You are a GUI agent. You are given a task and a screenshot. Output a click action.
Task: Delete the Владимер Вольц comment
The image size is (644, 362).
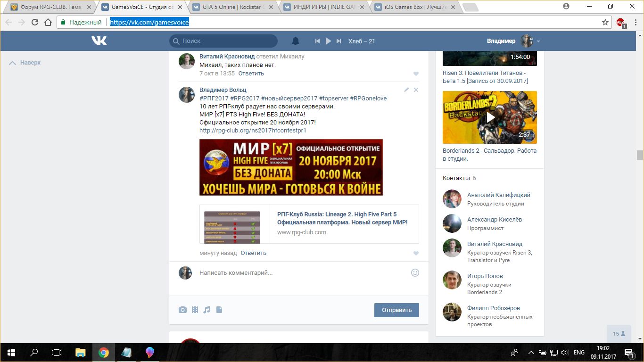pos(416,90)
